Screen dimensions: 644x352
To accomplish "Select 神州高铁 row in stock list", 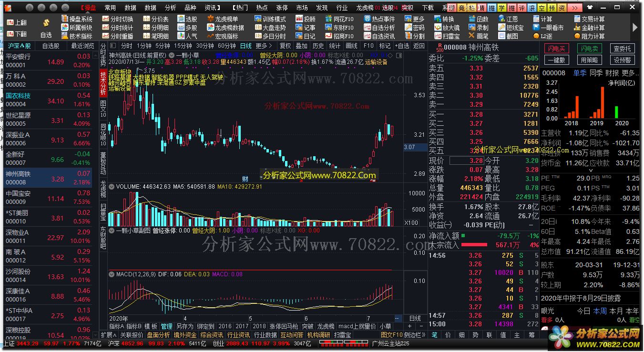I will (x=48, y=177).
